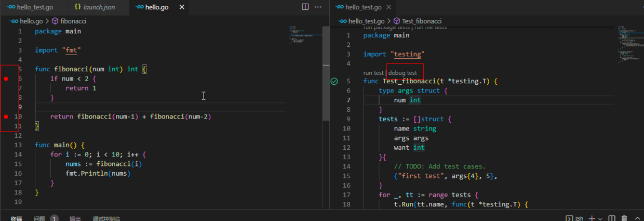Click hello.go in the left breadcrumb
The height and width of the screenshot is (221, 644).
click(31, 21)
